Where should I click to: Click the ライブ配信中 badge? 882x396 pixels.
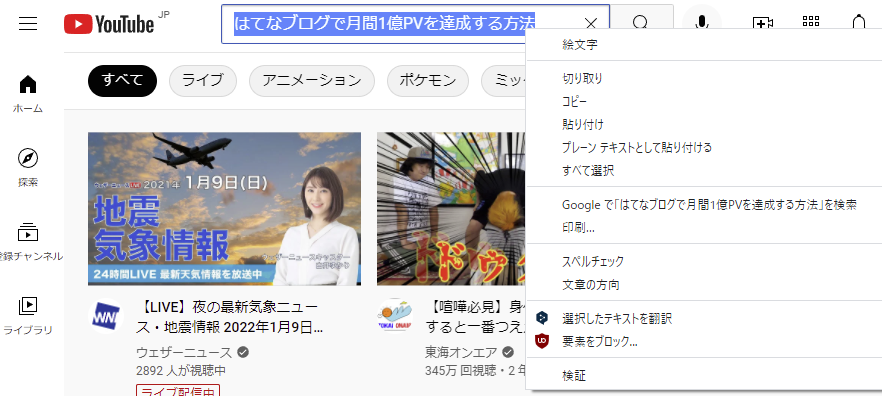click(x=178, y=390)
